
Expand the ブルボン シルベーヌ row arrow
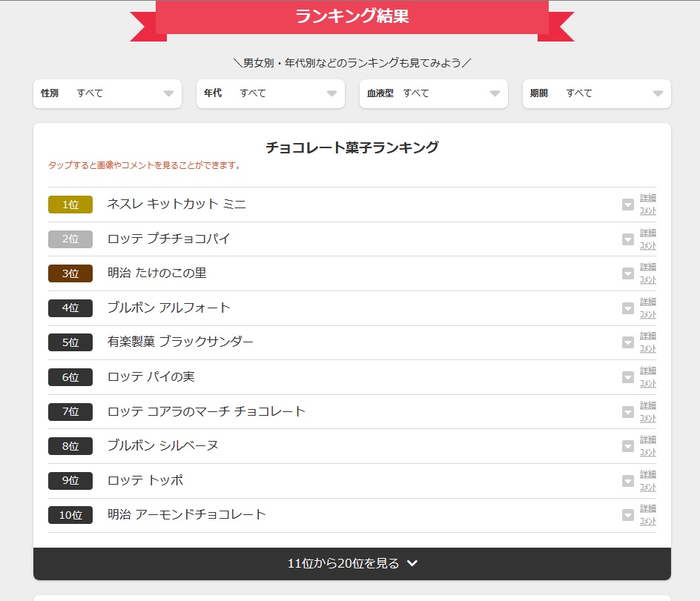point(627,446)
